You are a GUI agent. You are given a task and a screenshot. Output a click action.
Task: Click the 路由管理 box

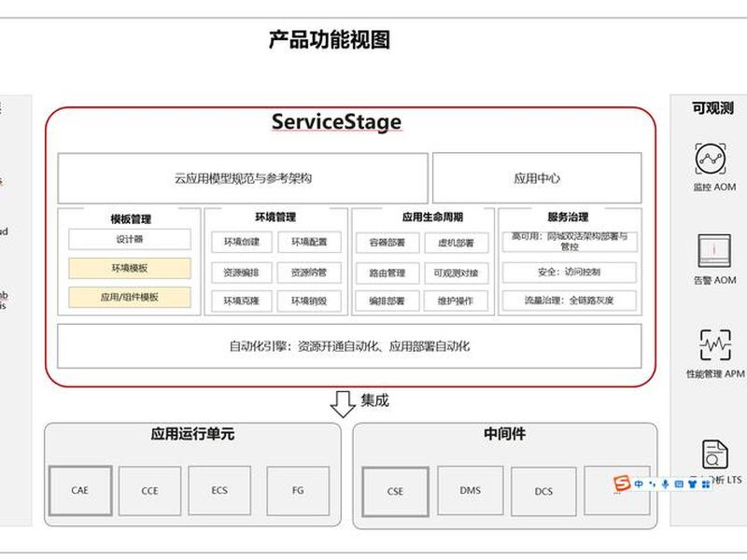(x=388, y=273)
